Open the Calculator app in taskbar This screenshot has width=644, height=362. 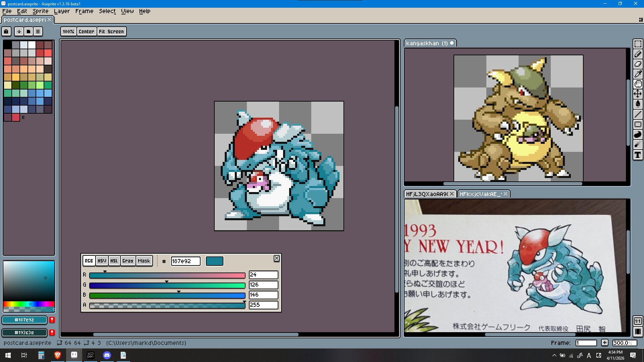[x=41, y=355]
